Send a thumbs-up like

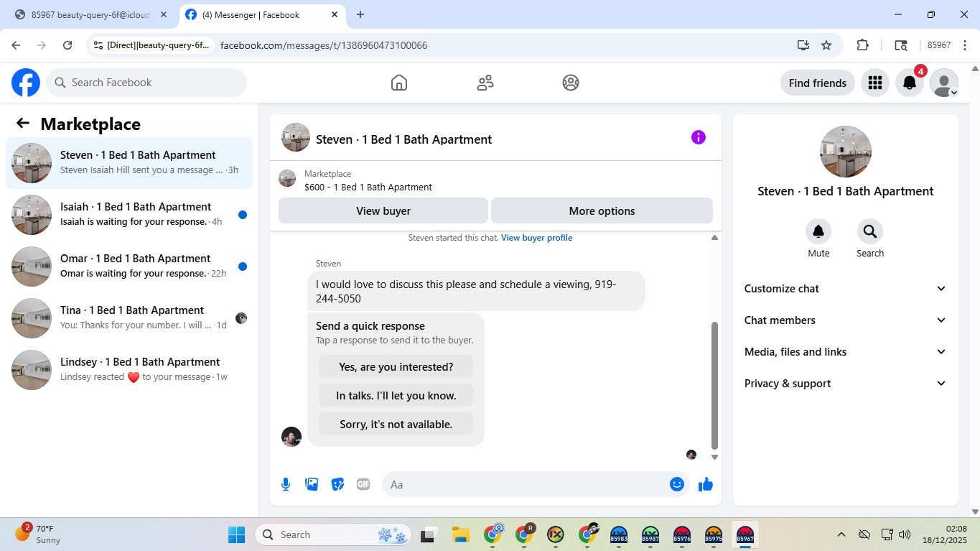[x=706, y=484]
